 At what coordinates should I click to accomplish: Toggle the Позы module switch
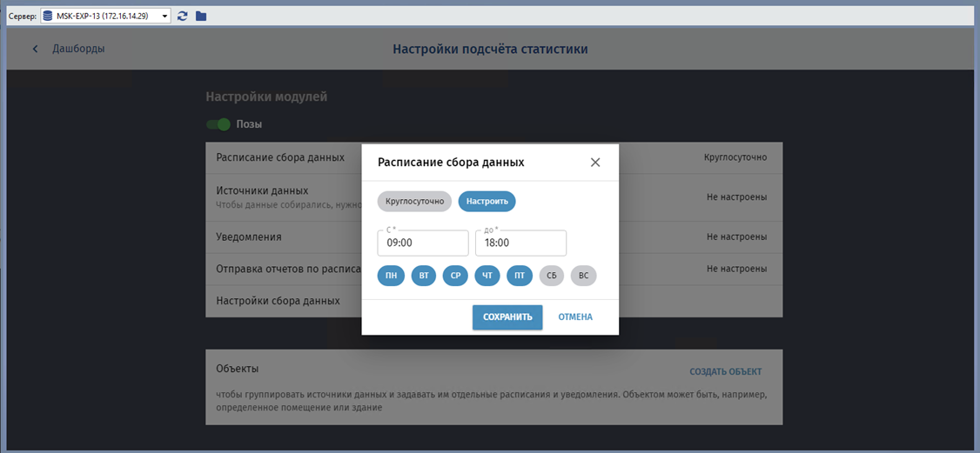[x=218, y=124]
